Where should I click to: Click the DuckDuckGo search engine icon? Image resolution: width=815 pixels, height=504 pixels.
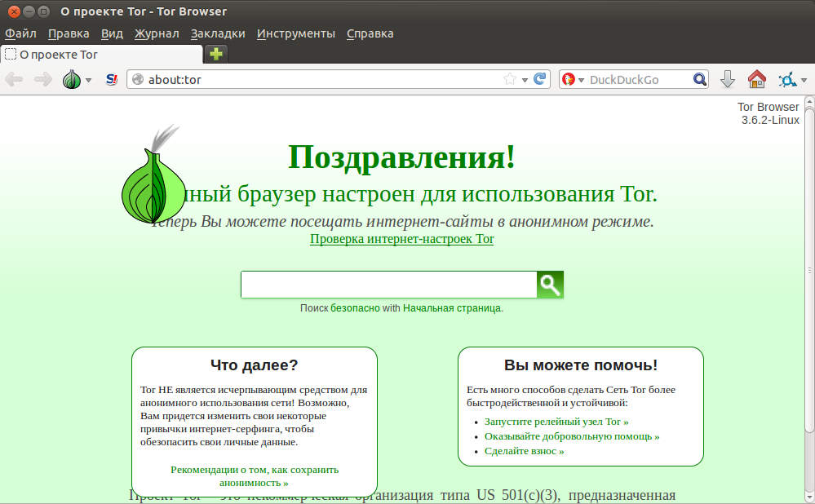[569, 79]
